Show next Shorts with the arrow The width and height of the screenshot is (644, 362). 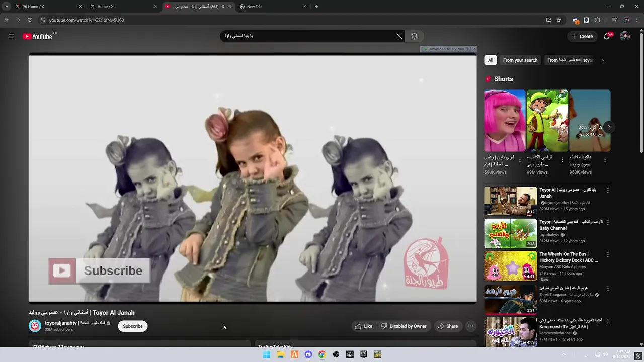(x=609, y=127)
